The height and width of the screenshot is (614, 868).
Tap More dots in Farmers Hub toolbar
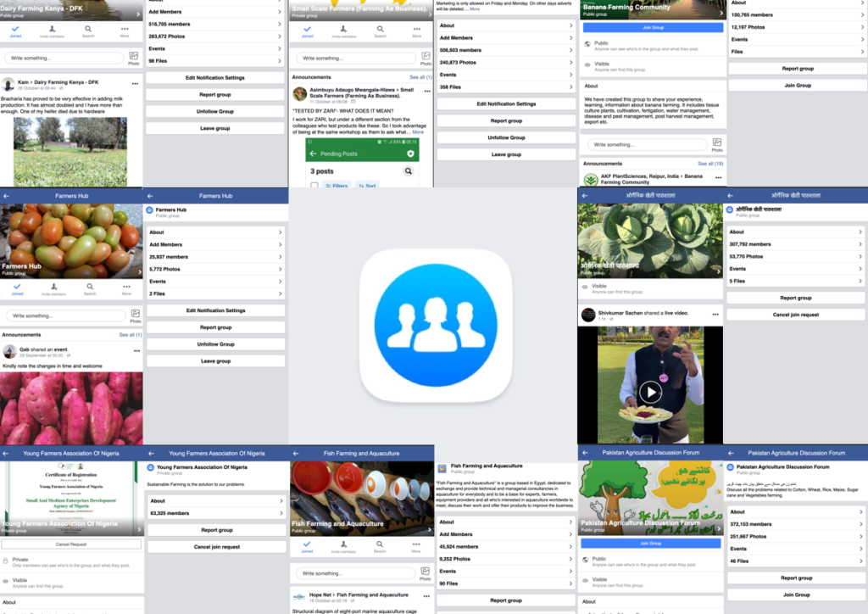[127, 289]
